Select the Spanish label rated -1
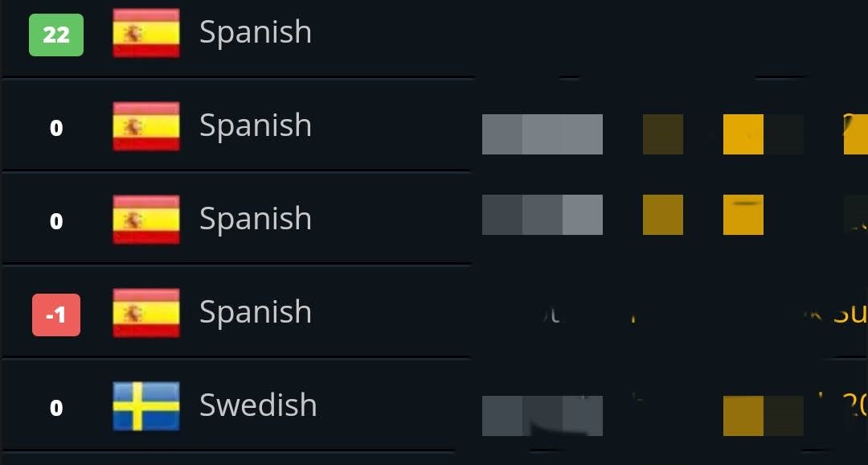868x465 pixels. point(256,312)
